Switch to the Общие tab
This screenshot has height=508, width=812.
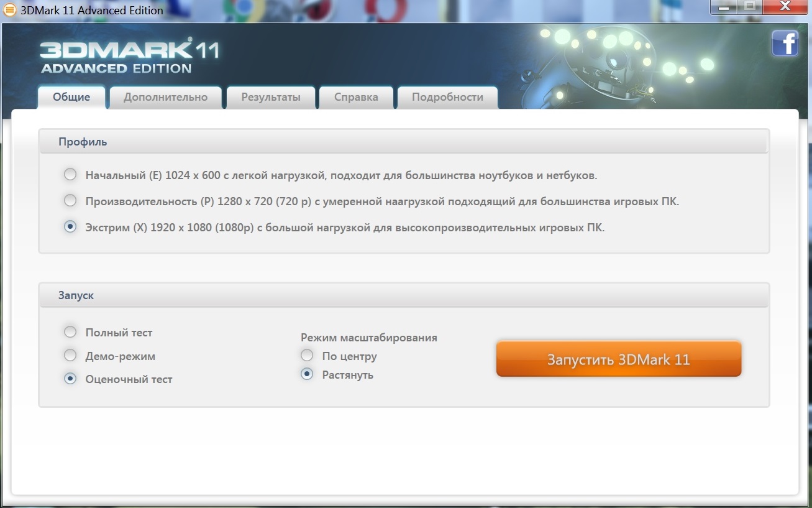[71, 97]
